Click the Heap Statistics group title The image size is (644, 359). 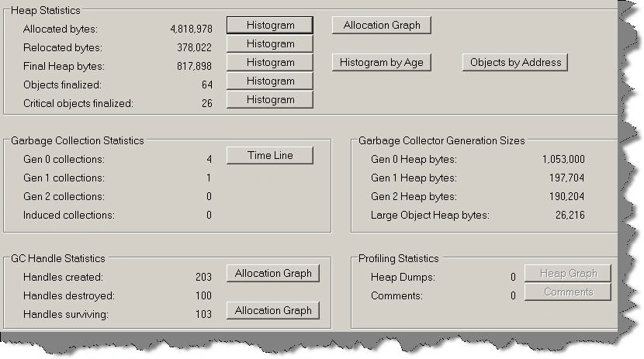(46, 10)
